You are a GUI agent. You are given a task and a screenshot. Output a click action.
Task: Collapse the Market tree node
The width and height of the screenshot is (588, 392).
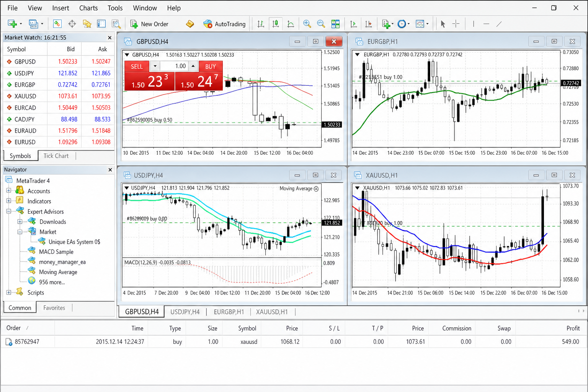pos(20,232)
